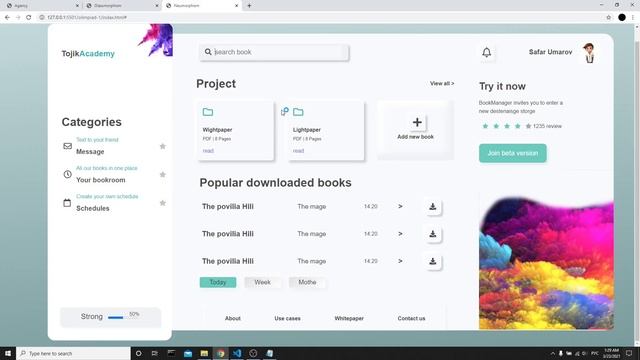Click the Lightpaper folder icon

click(x=298, y=112)
